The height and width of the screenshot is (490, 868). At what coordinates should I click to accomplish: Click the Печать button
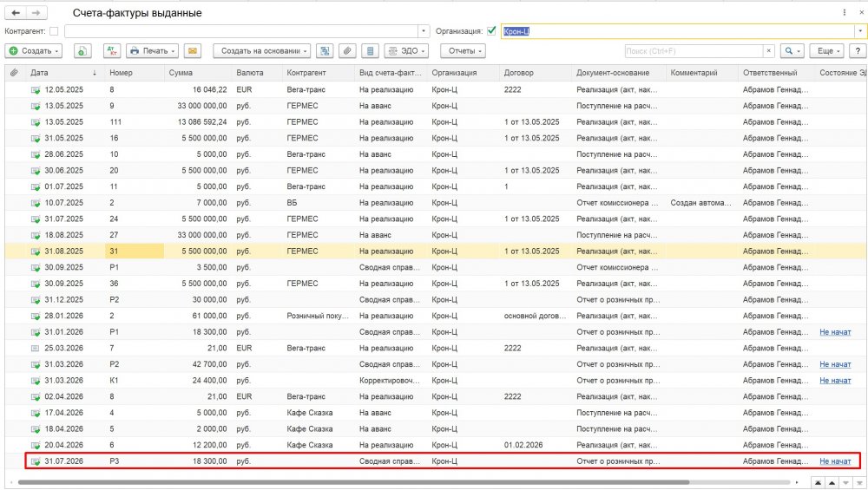[152, 51]
